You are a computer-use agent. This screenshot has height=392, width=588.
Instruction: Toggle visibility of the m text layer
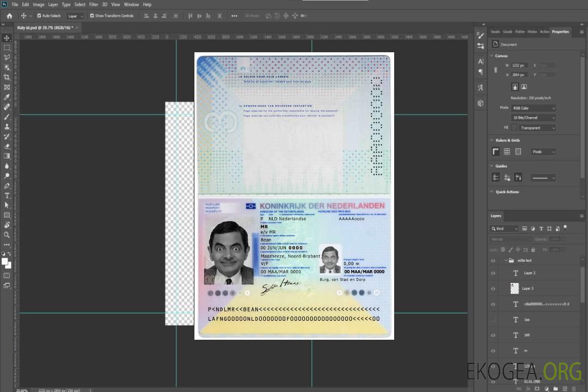[x=493, y=351]
